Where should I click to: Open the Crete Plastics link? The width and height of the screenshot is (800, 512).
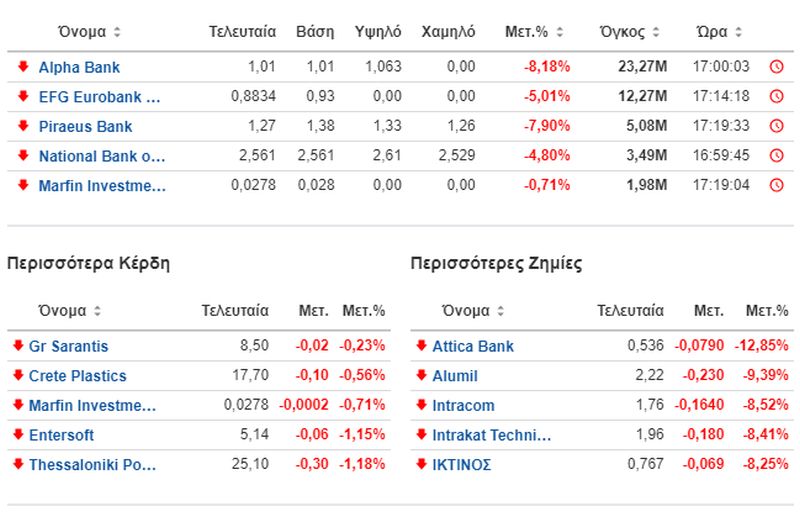click(x=78, y=376)
